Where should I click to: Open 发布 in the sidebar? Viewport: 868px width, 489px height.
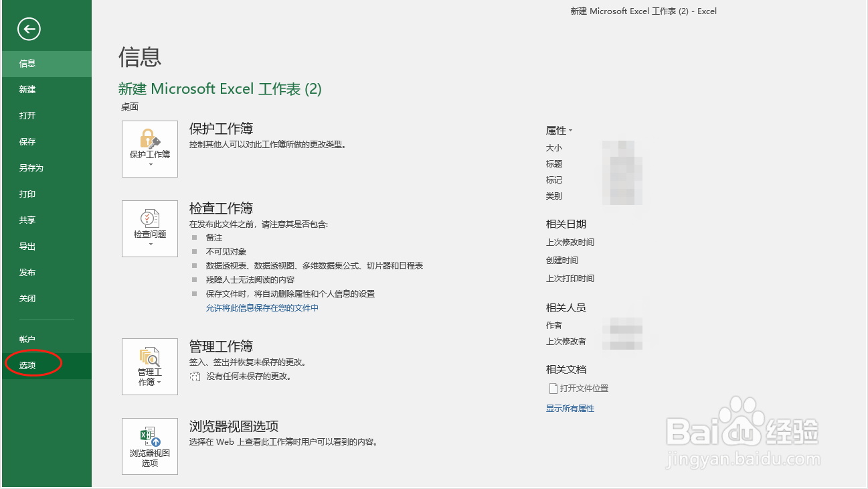point(46,273)
